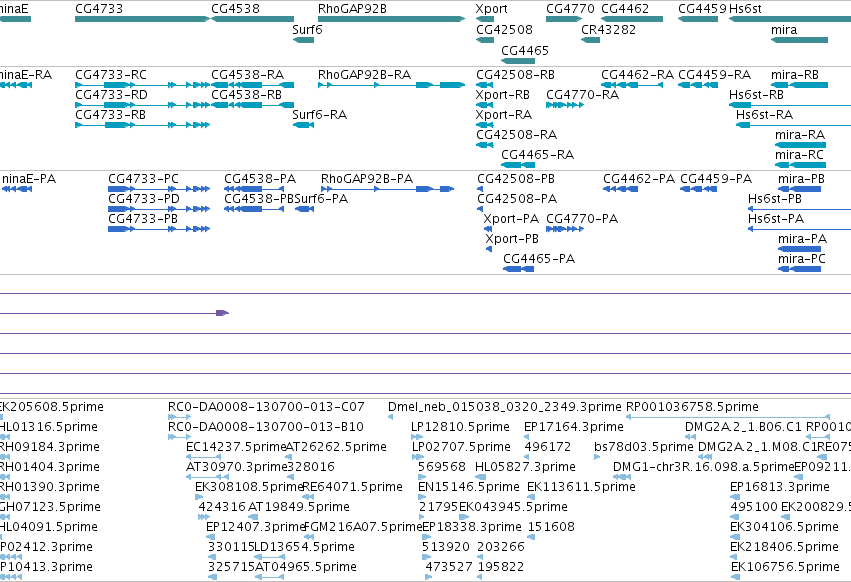
Task: Click the CG4538-RA transcript label
Action: click(247, 74)
